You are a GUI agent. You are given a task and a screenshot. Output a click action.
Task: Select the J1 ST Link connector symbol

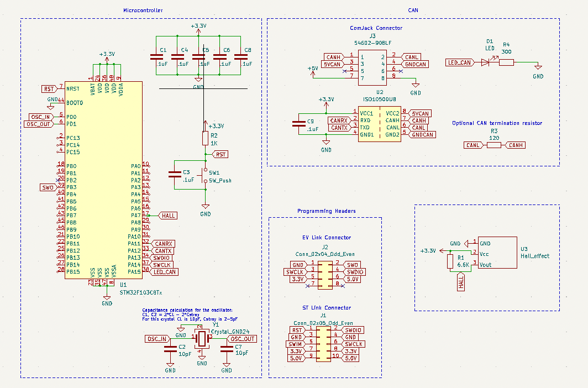(324, 344)
